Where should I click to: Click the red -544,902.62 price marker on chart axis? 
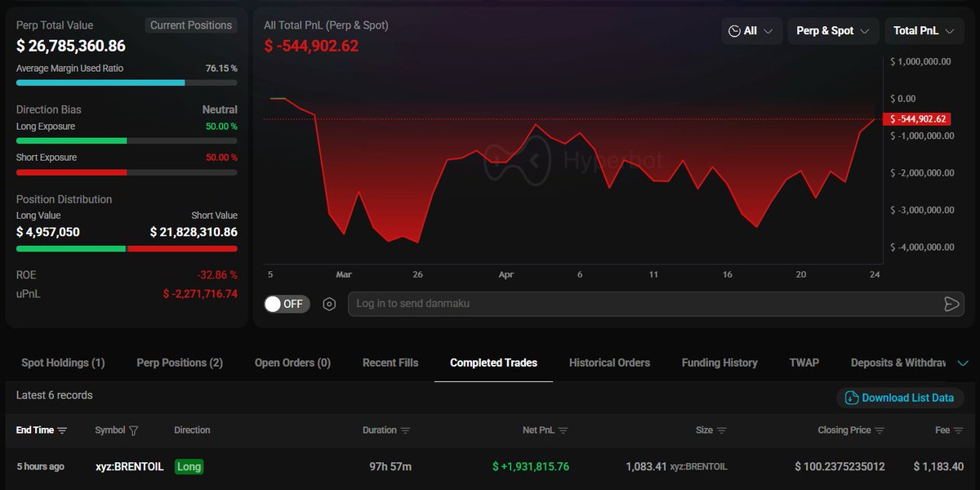pyautogui.click(x=916, y=119)
